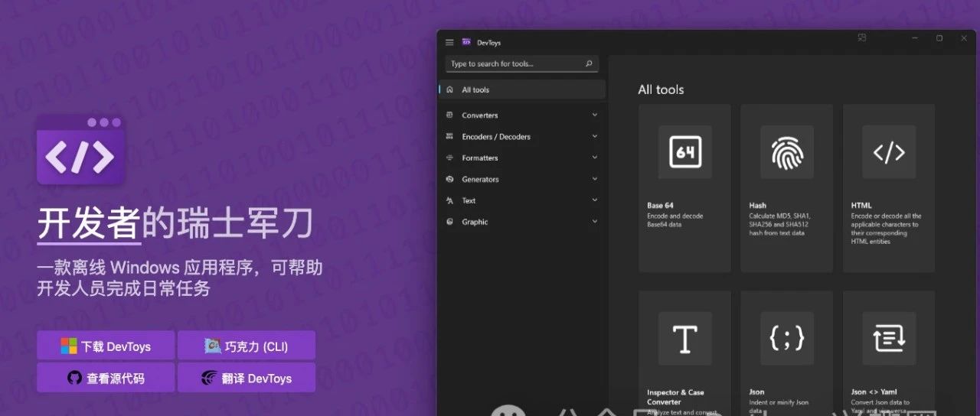Minimize the DevToys window
The height and width of the screenshot is (416, 980).
point(915,37)
